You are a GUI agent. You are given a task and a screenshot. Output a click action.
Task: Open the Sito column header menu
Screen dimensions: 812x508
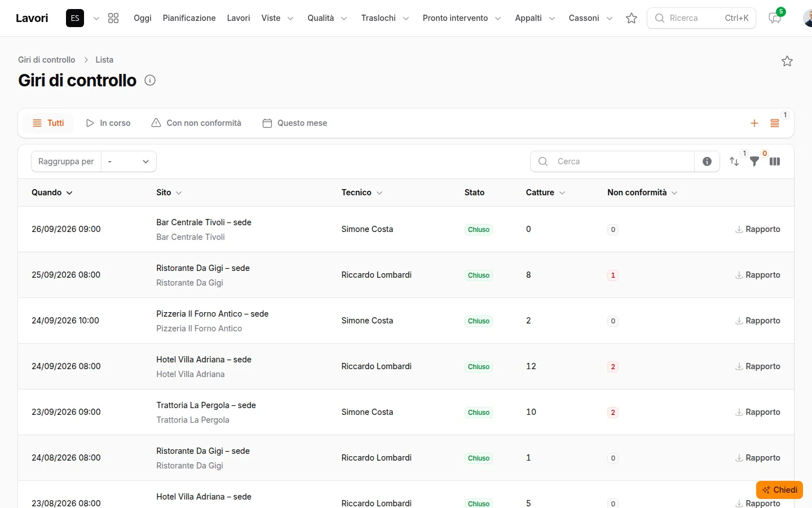click(169, 192)
